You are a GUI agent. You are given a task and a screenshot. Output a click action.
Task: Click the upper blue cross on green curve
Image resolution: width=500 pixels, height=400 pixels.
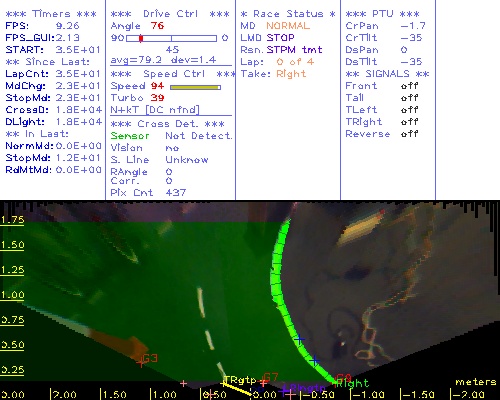pyautogui.click(x=299, y=339)
